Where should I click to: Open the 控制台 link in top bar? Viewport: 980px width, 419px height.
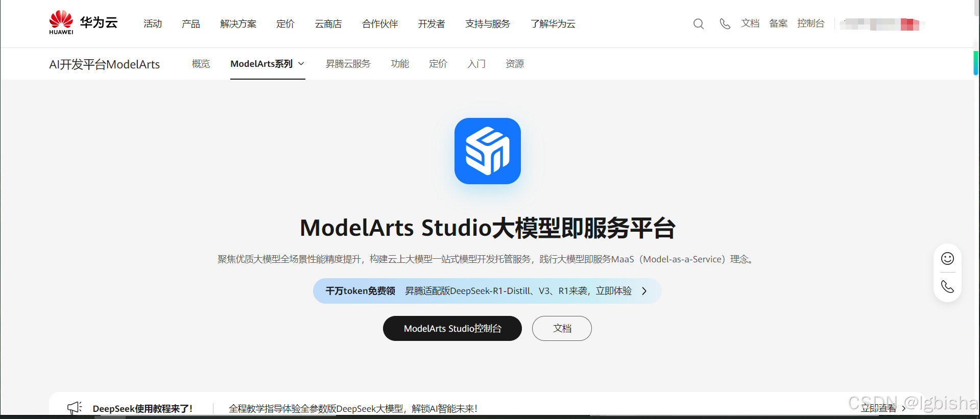point(811,23)
